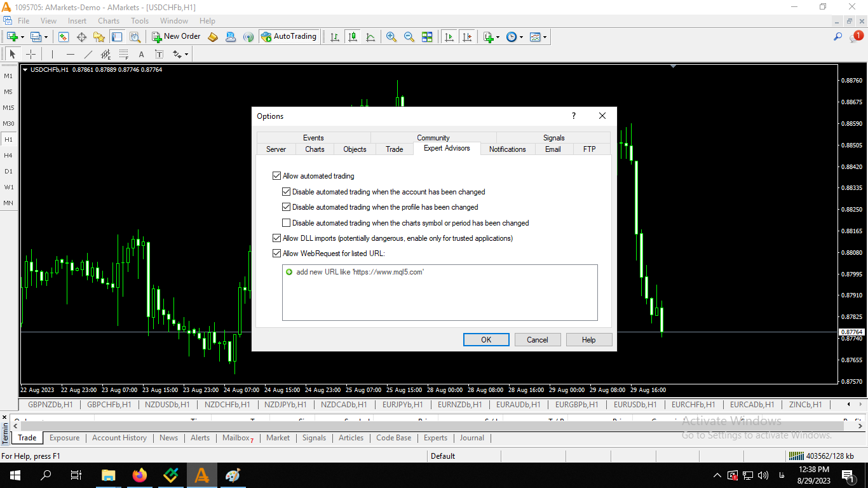Switch to the Charts tab in Options

click(x=315, y=149)
